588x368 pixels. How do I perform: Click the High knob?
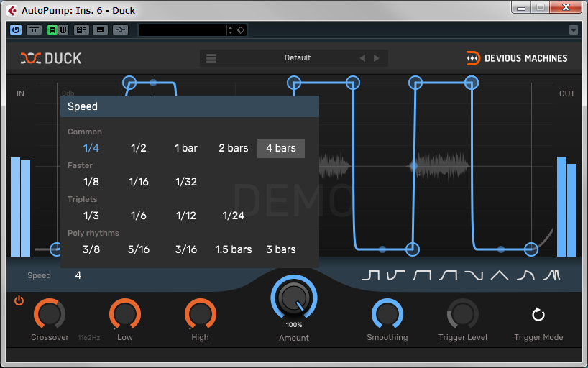201,314
